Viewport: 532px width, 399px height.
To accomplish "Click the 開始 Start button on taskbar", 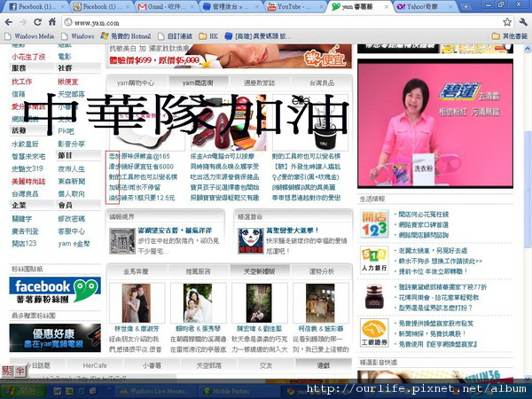I will [23, 391].
